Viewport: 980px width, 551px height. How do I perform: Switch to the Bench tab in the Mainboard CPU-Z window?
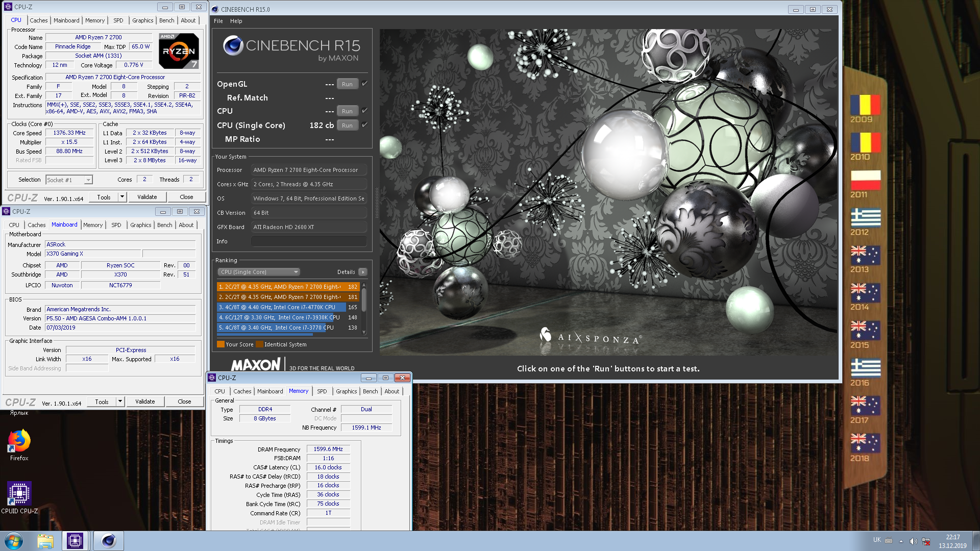click(x=165, y=225)
